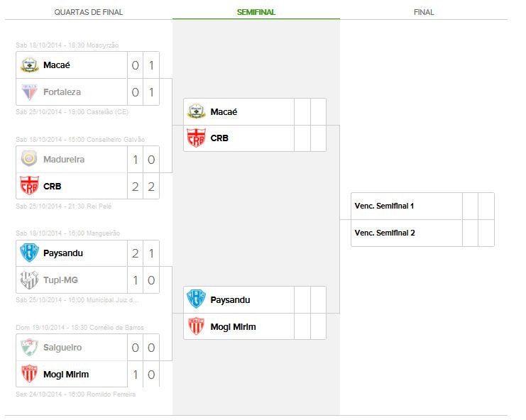
Task: Click the Tupi-MG team crest
Action: point(29,280)
